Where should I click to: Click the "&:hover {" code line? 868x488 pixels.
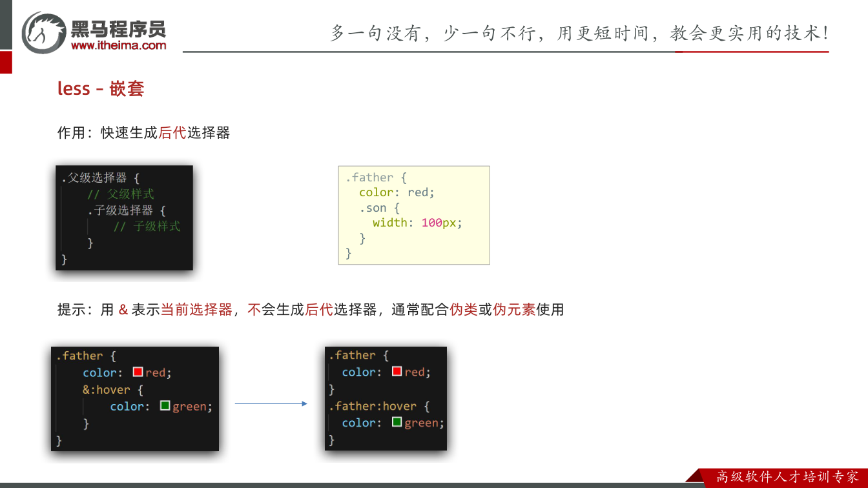(113, 390)
